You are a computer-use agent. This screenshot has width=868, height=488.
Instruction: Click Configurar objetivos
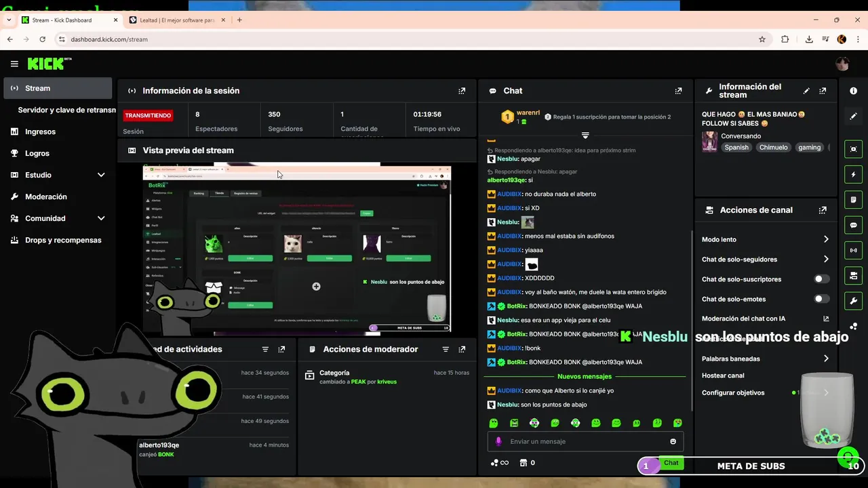(x=733, y=392)
